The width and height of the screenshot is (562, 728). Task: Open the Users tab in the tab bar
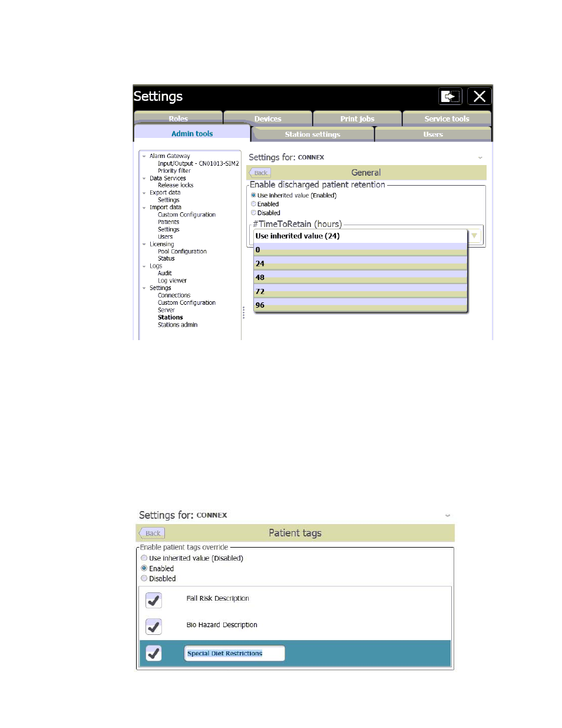click(x=433, y=134)
